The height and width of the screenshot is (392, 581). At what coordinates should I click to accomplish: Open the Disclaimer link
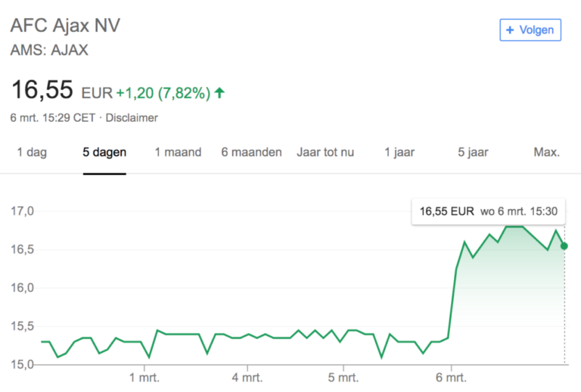click(x=132, y=117)
